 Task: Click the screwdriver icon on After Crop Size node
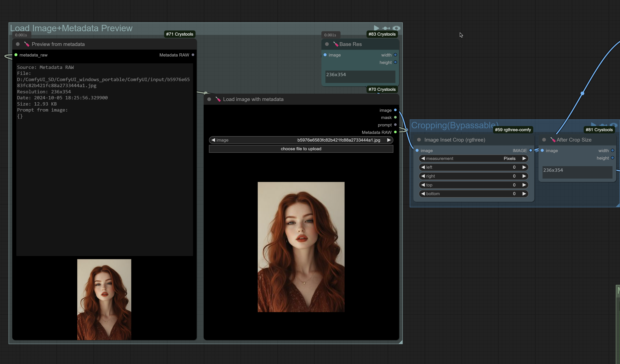point(553,140)
